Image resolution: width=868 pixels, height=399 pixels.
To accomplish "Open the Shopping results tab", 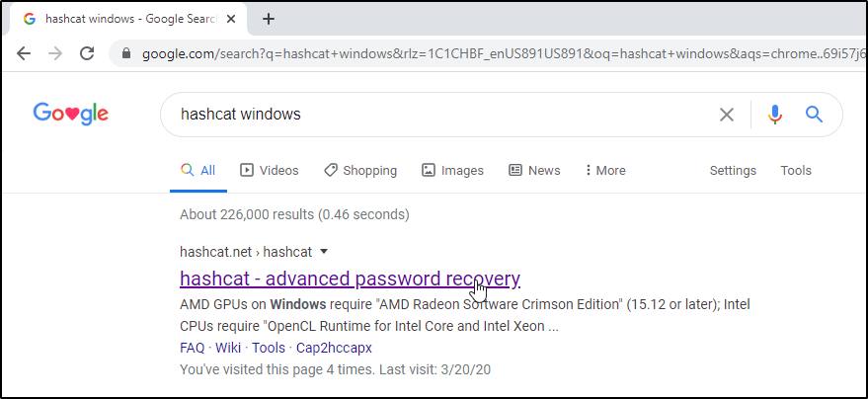I will pyautogui.click(x=360, y=171).
